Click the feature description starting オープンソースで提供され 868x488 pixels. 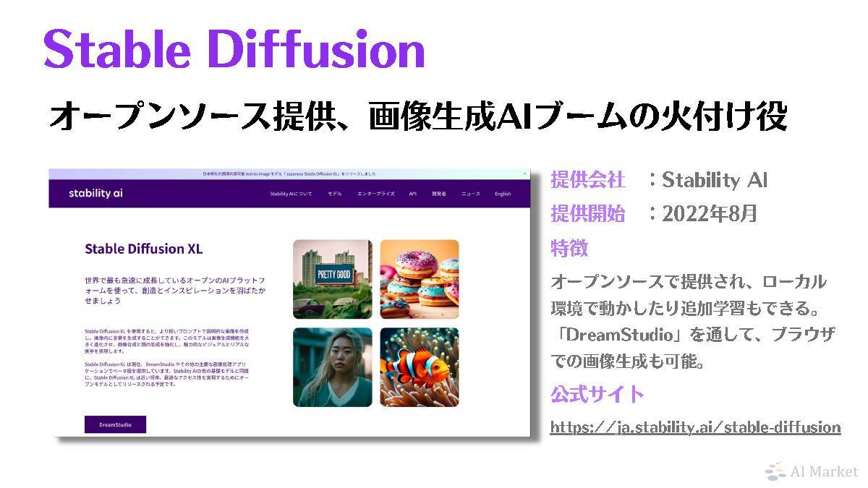coord(693,321)
